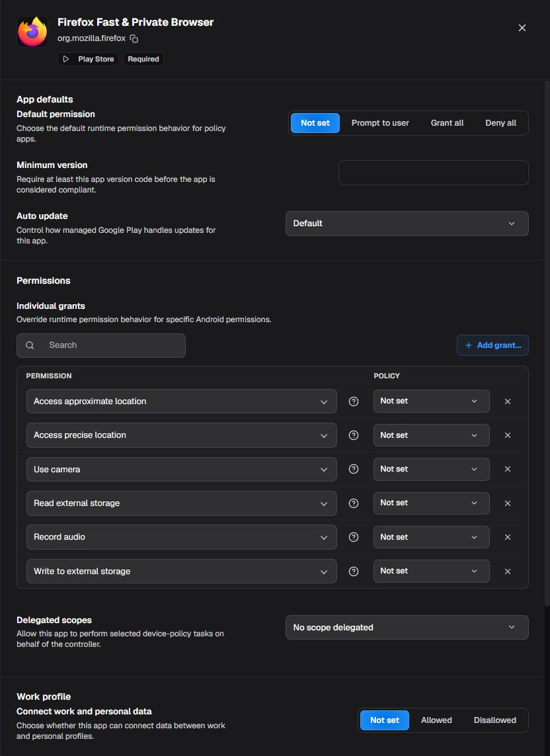Show help for Access precise location
The width and height of the screenshot is (550, 756).
point(353,435)
